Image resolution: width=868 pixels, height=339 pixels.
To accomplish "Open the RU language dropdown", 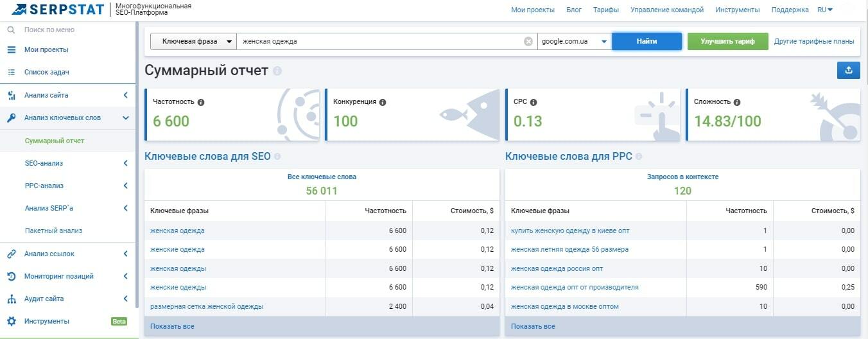I will tap(825, 10).
